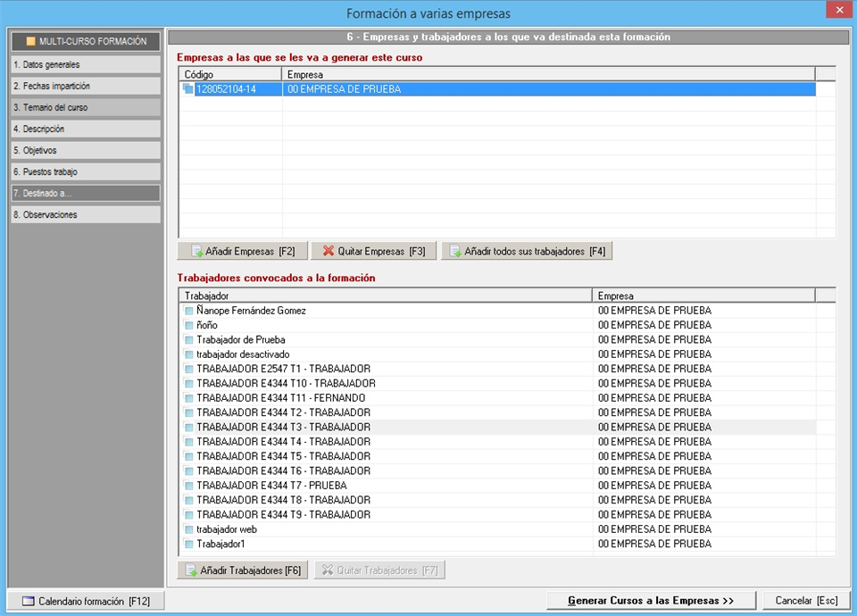Click company icon beside code 128052104-14
This screenshot has height=616, width=857.
pos(187,89)
